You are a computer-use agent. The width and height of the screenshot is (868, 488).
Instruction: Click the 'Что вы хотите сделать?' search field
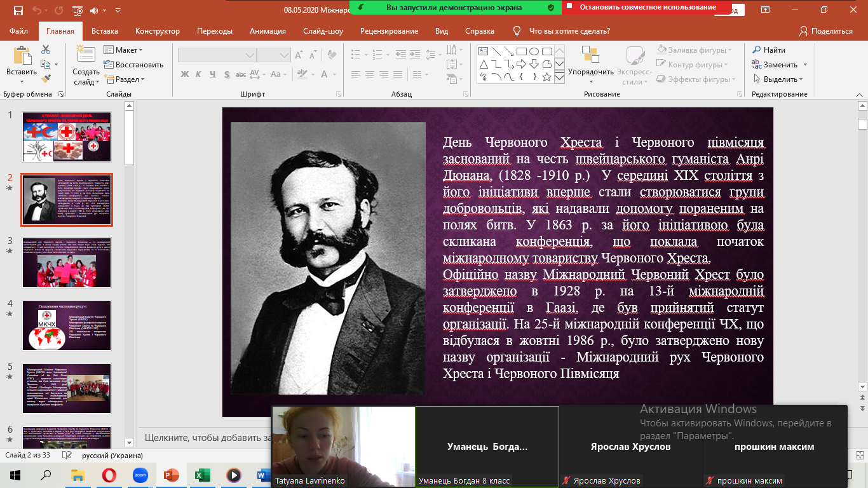coord(569,31)
